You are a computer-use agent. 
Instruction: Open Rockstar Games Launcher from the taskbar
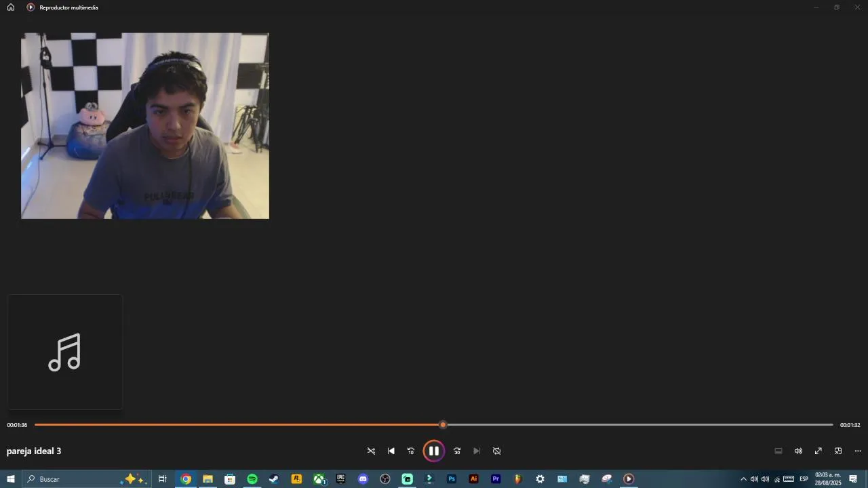[296, 479]
